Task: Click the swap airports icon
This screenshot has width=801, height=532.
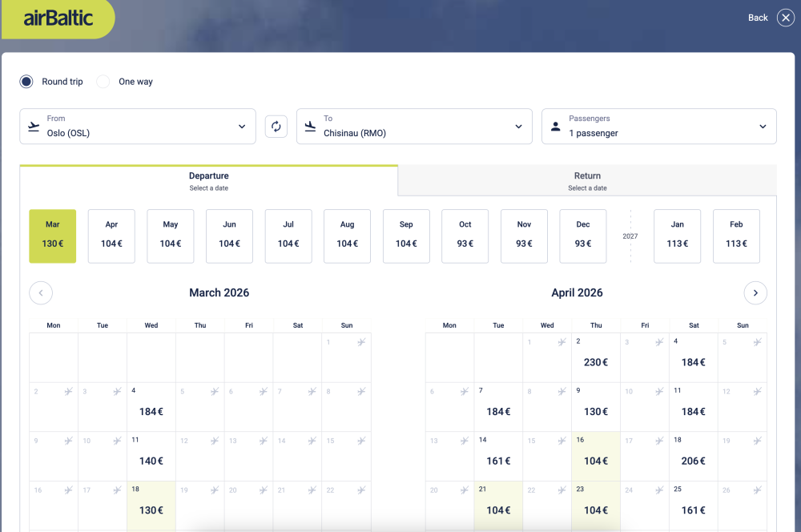Action: click(x=276, y=126)
